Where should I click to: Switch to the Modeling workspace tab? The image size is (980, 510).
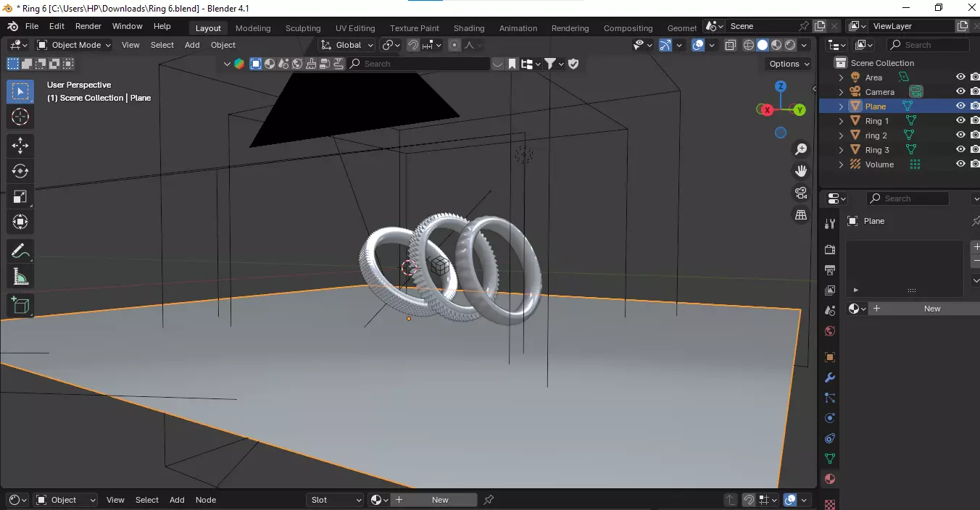pos(253,28)
